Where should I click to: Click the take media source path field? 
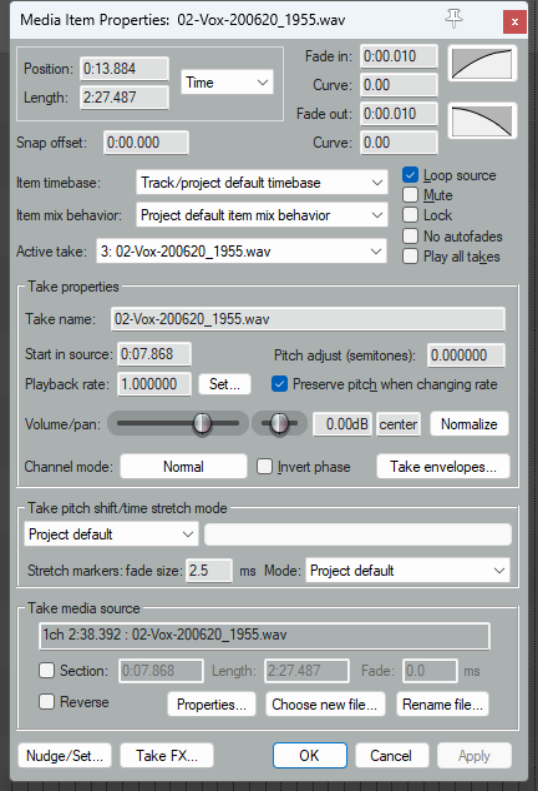coord(264,635)
